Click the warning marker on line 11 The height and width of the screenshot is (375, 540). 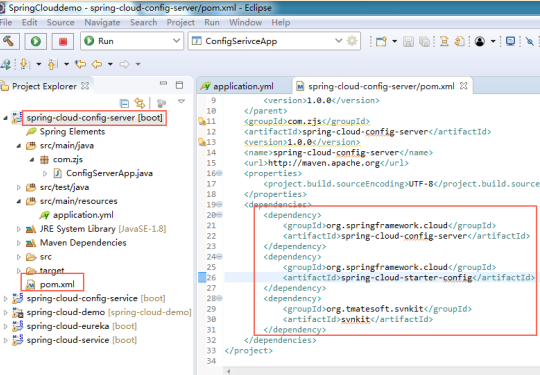tap(202, 121)
